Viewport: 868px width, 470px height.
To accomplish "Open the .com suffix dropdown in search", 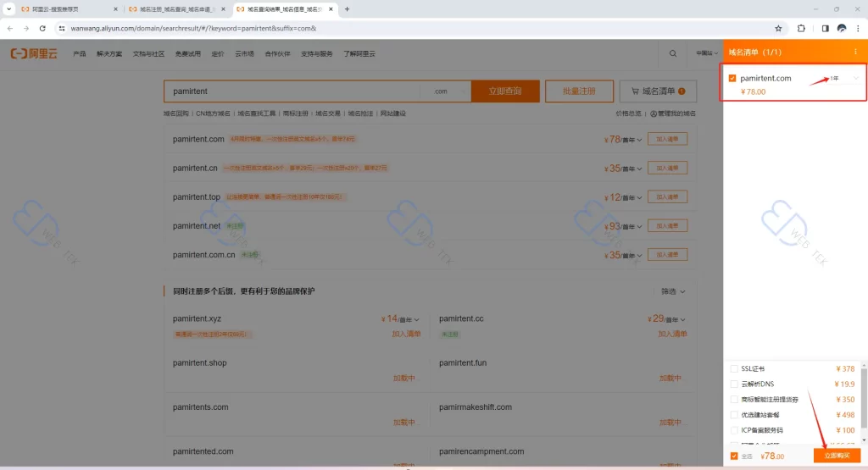I will coord(446,91).
